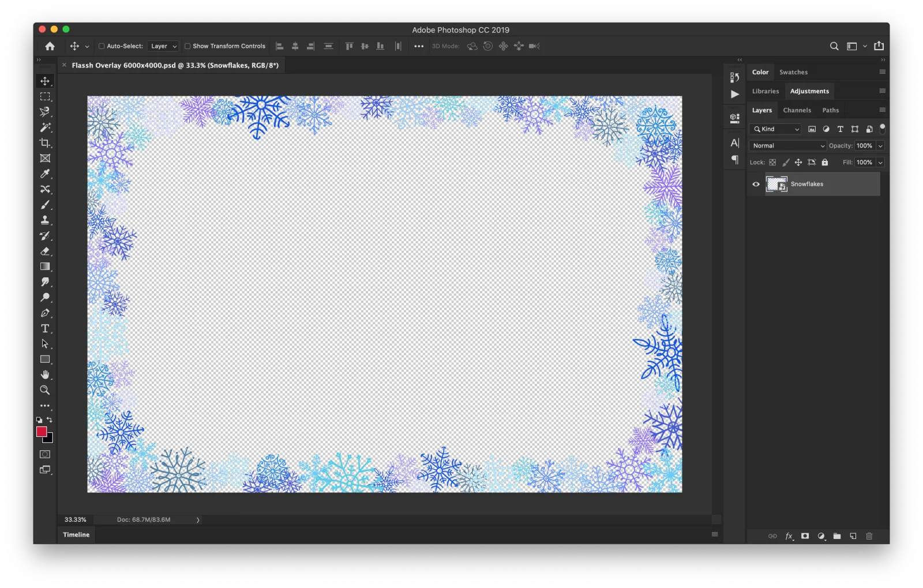Expand the workspace switcher dropdown arrow

865,46
